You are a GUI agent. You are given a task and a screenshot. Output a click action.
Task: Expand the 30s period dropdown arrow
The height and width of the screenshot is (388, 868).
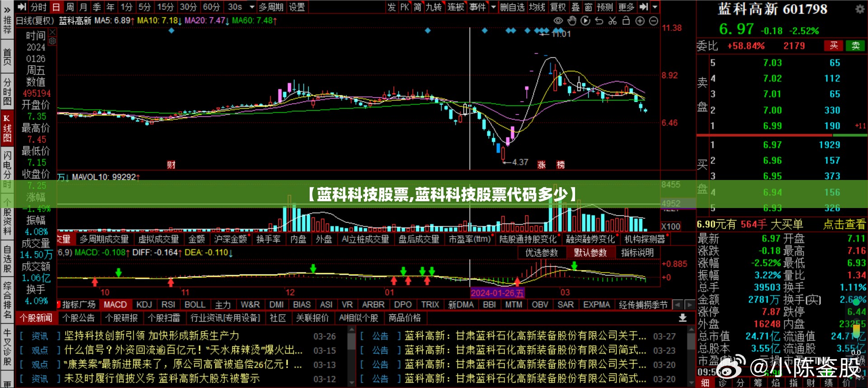[252, 7]
